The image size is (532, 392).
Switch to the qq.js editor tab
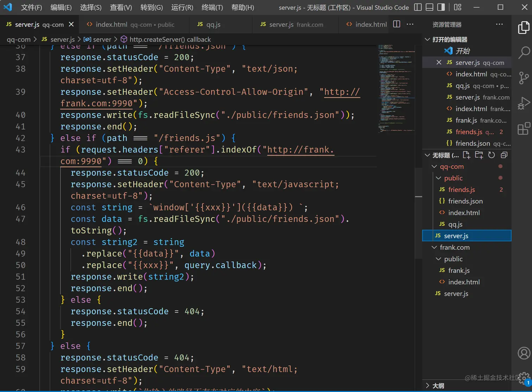coord(213,24)
